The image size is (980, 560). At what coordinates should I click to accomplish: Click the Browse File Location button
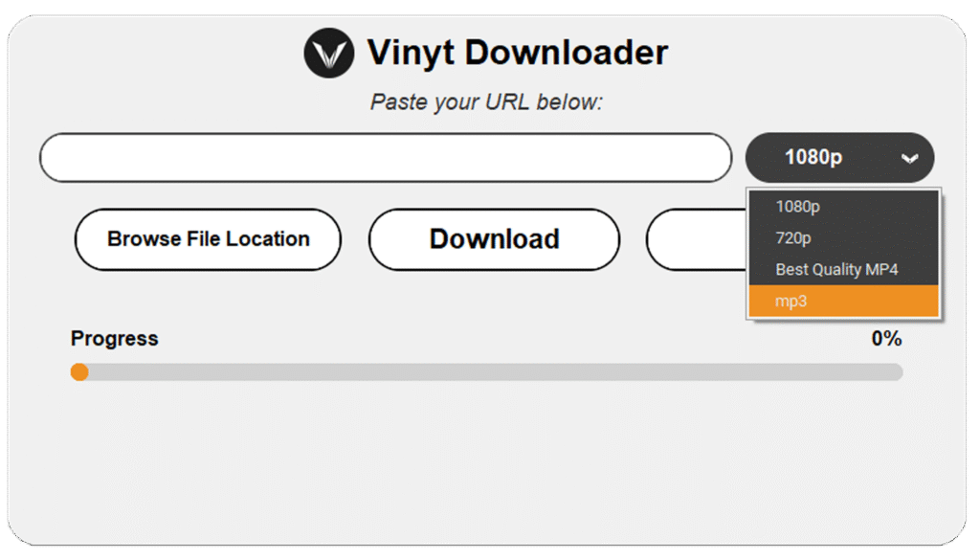[x=208, y=239]
